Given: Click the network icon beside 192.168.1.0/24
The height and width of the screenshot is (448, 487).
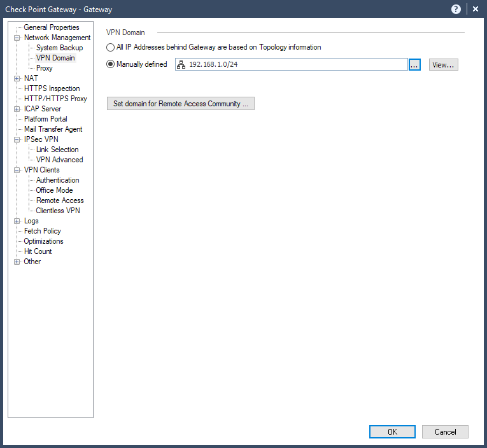Looking at the screenshot, I should click(181, 64).
